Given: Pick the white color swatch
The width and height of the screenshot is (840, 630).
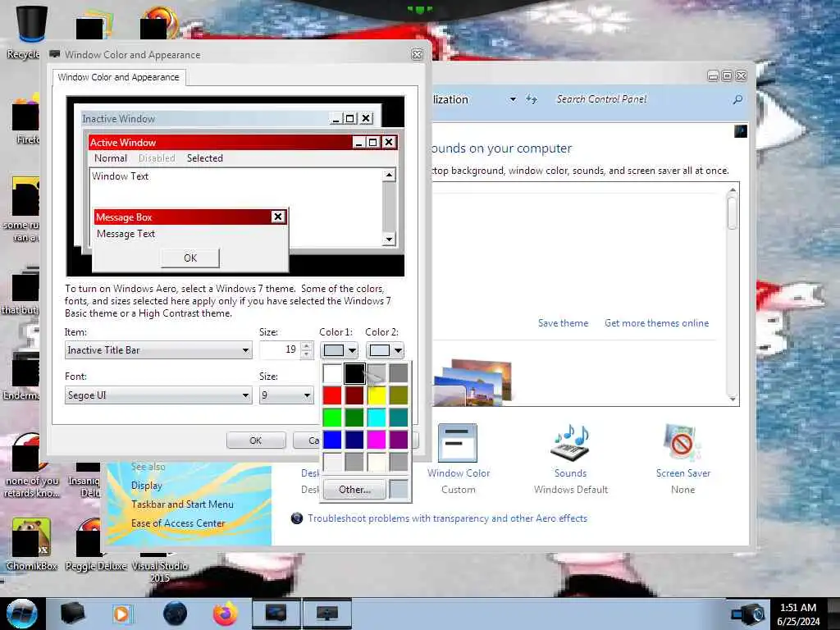Looking at the screenshot, I should [332, 373].
